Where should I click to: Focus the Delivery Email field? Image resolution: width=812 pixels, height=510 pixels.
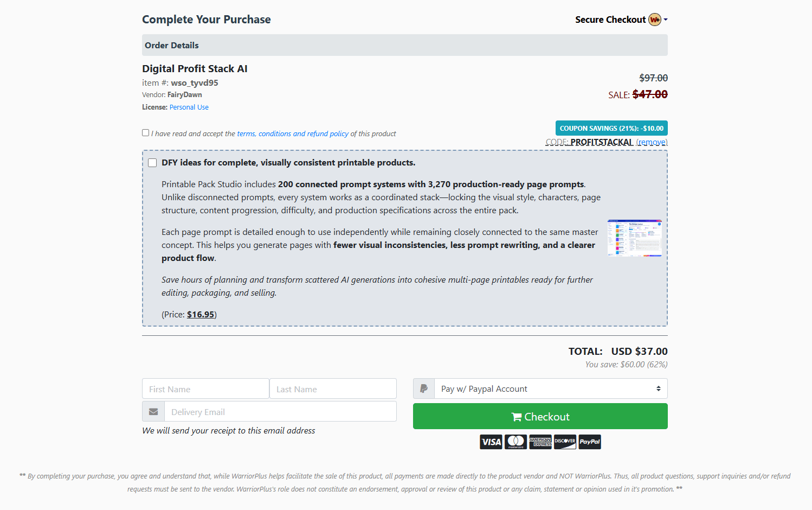tap(280, 412)
